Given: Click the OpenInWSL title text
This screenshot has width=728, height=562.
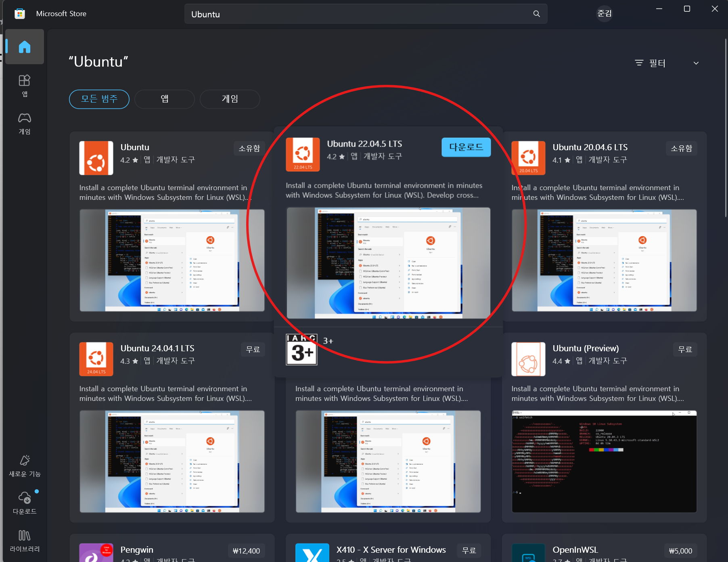Looking at the screenshot, I should 575,550.
